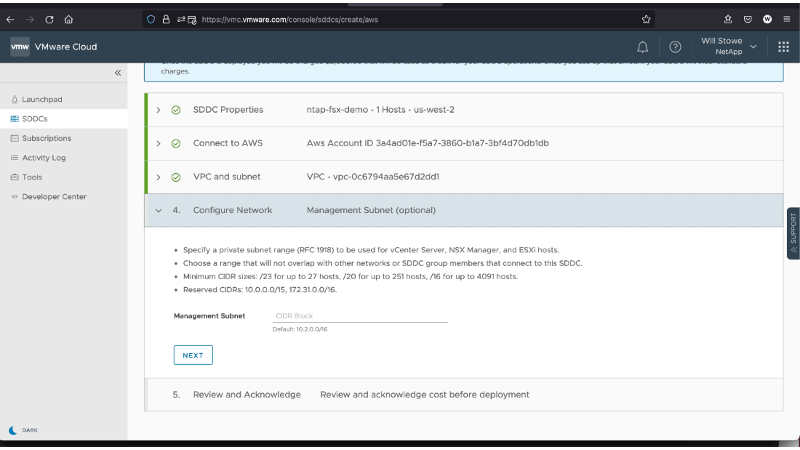
Task: Open the Will Stowe account dropdown
Action: coord(729,47)
